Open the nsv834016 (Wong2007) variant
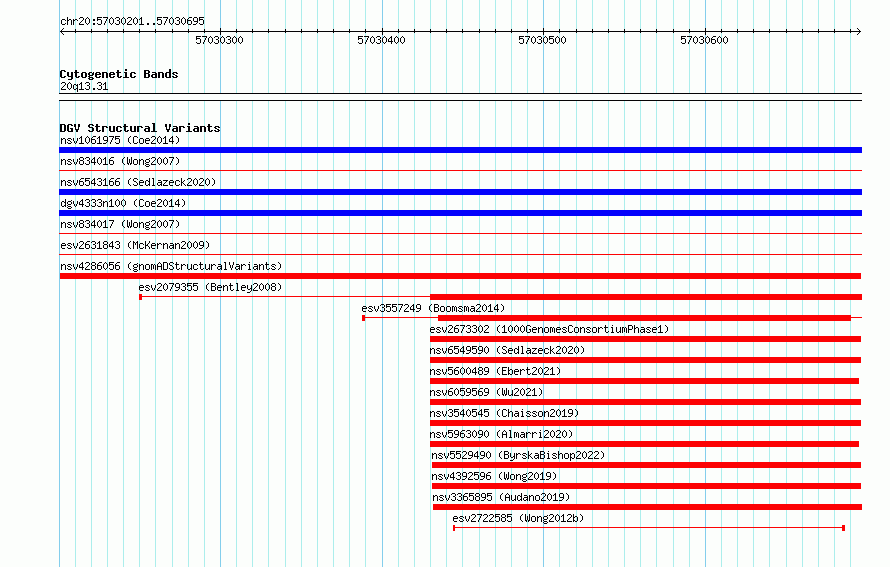890x567 pixels. point(120,161)
